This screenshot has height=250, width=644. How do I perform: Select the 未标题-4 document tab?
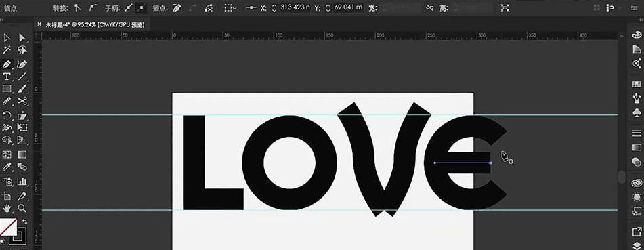point(95,24)
